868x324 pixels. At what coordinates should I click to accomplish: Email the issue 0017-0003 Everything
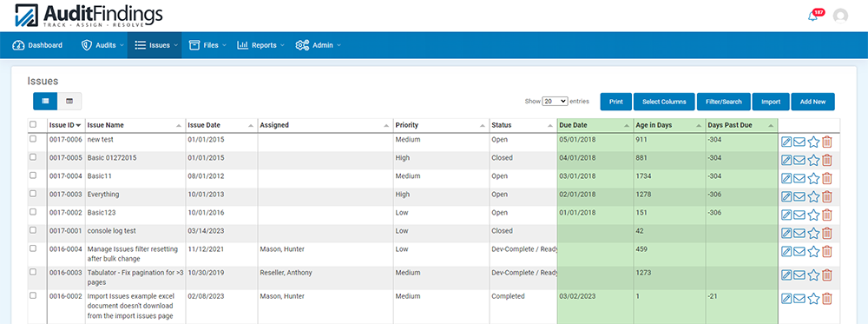coord(799,196)
